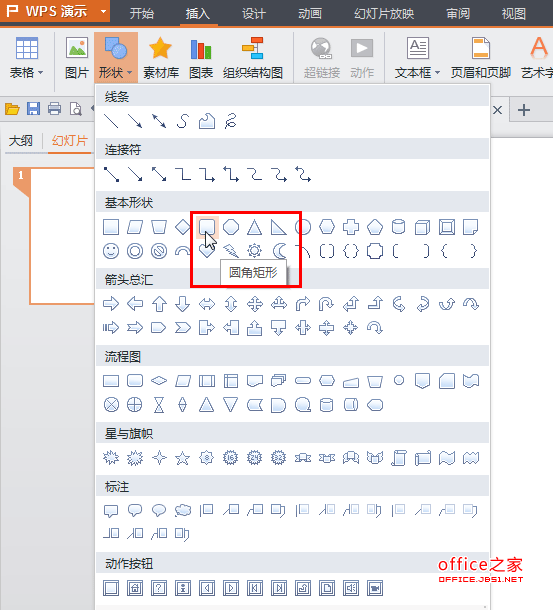Viewport: 553px width, 610px height.
Task: Add a new document tab with plus
Action: (x=524, y=110)
